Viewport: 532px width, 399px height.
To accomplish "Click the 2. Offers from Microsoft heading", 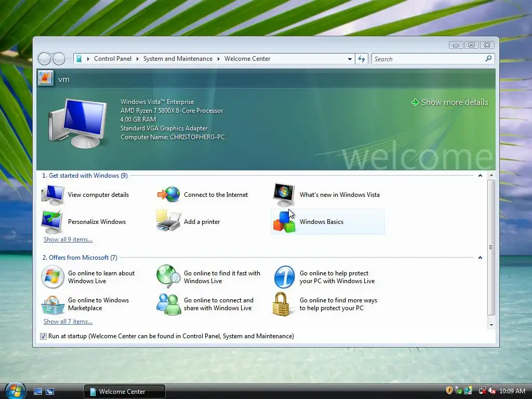I will tap(79, 258).
